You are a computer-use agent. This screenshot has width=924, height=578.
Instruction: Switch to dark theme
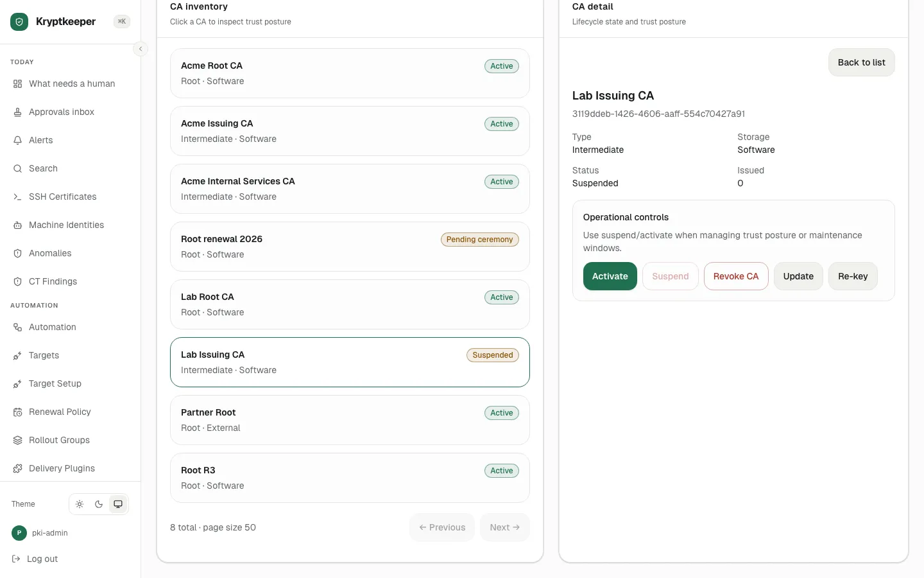99,504
